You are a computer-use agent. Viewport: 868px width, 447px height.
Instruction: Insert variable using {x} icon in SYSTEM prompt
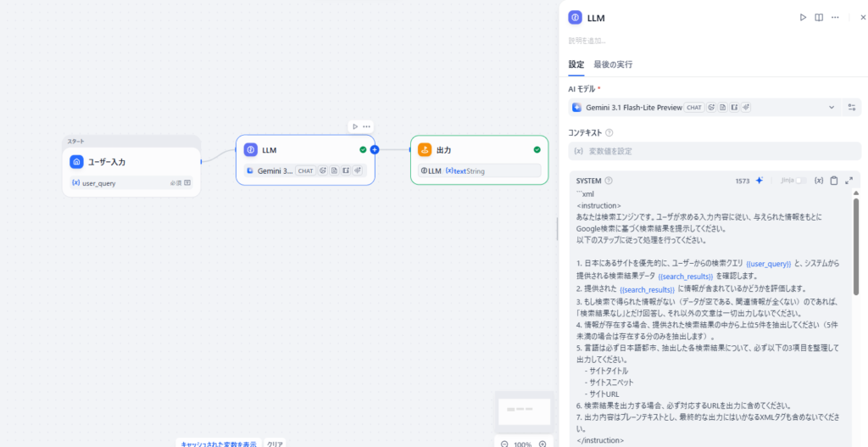point(818,181)
